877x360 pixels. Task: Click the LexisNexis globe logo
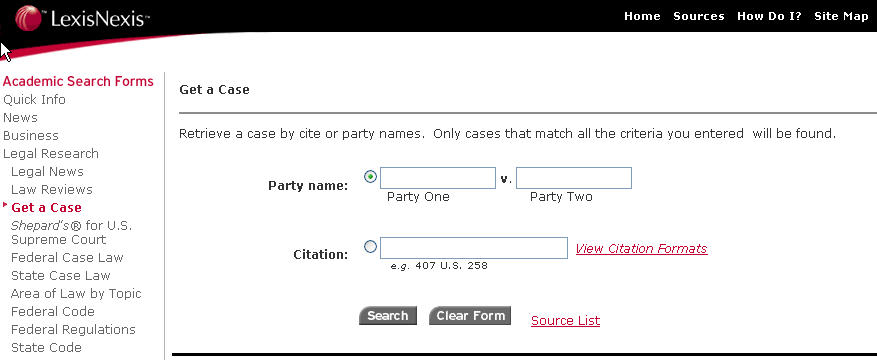29,18
